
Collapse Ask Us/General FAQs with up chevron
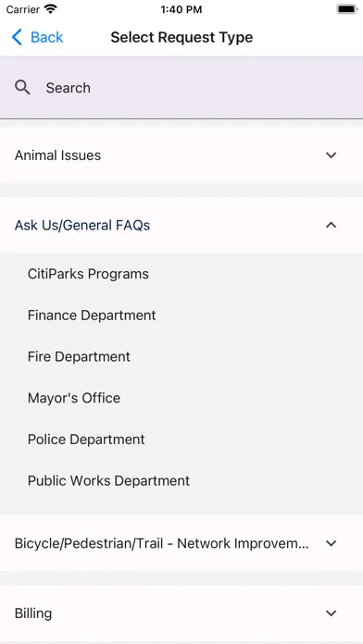coord(331,225)
